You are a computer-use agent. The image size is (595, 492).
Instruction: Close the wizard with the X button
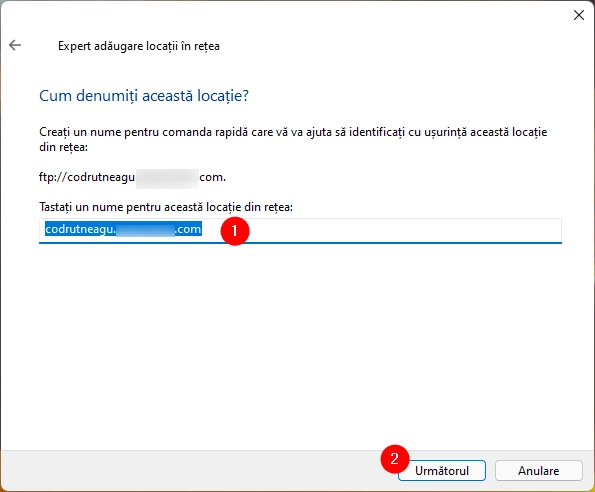(579, 15)
